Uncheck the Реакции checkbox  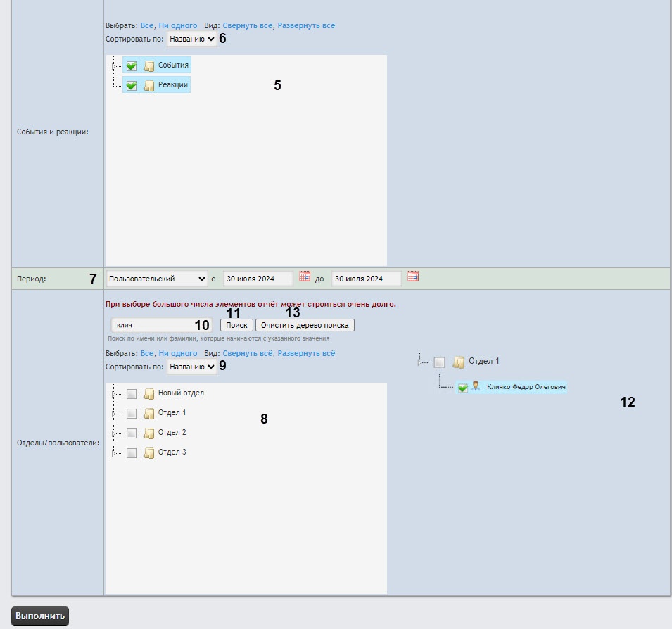132,86
